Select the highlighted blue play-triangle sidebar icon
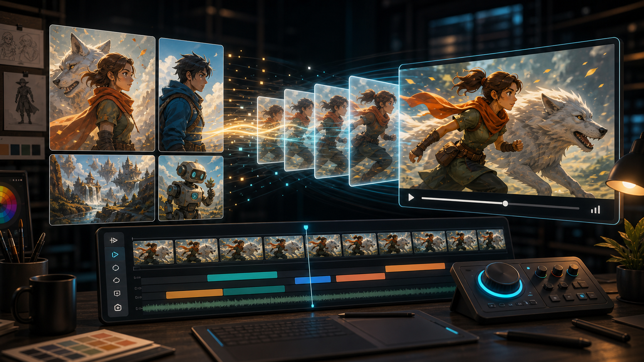 pyautogui.click(x=115, y=254)
